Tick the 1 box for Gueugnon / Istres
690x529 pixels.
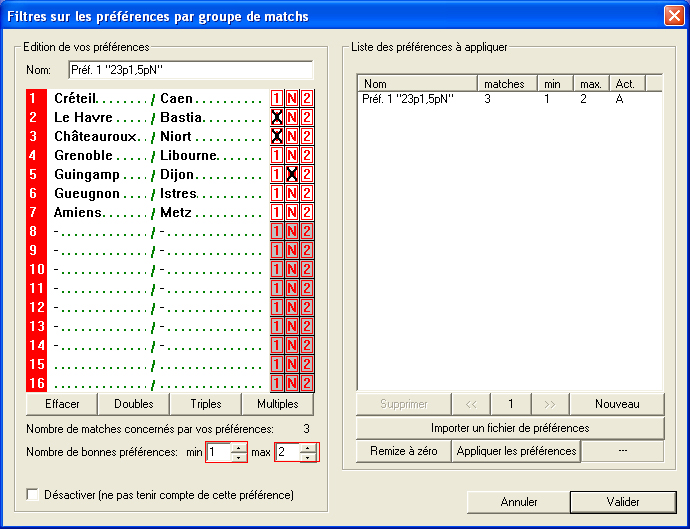(276, 193)
